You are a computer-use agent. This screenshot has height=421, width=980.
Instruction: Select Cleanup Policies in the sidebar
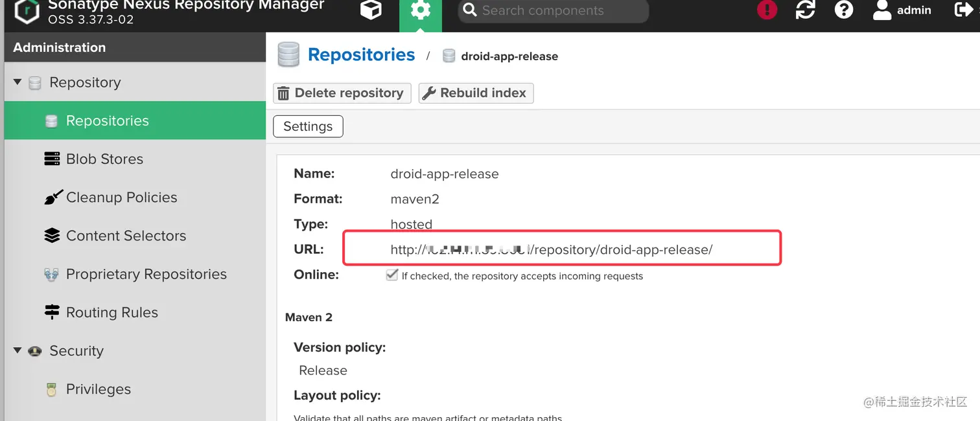(121, 198)
